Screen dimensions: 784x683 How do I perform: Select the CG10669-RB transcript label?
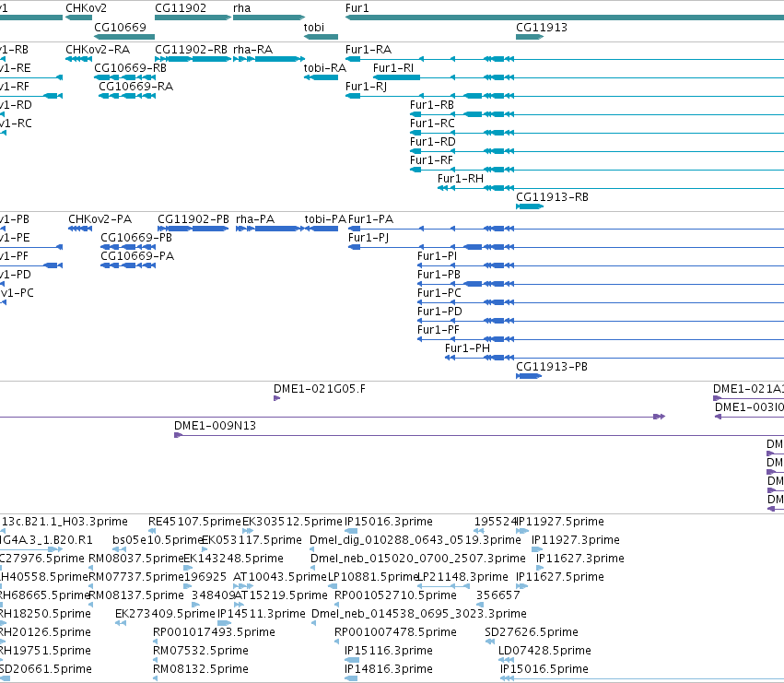click(x=131, y=67)
